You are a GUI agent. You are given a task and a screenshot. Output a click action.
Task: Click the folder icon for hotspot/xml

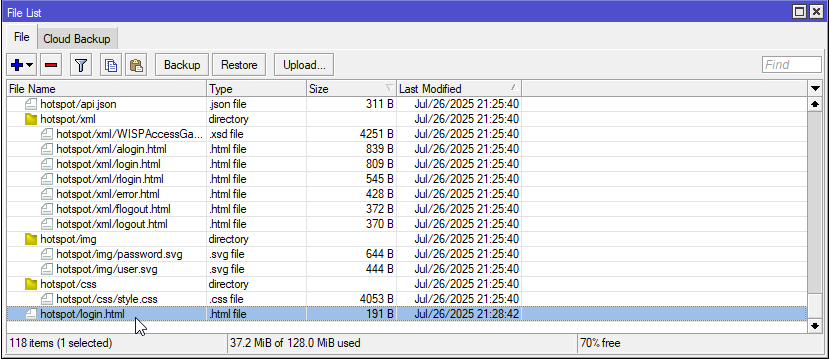tap(31, 119)
